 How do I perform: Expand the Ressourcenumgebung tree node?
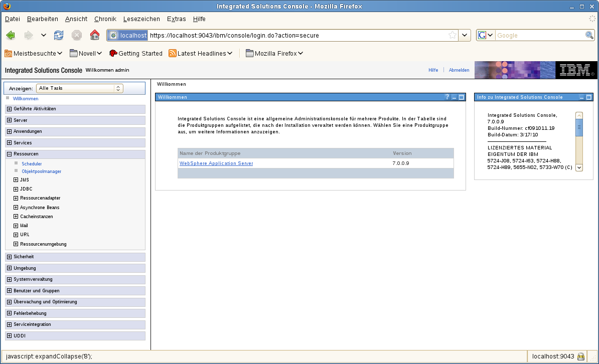click(x=16, y=244)
